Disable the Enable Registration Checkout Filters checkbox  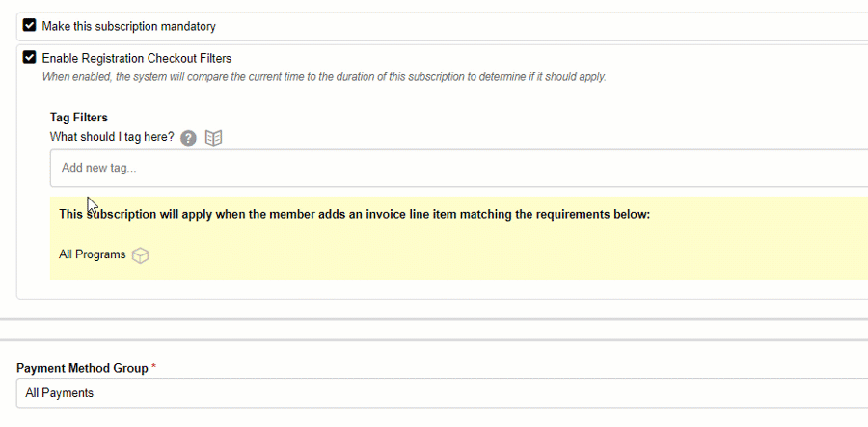click(30, 58)
